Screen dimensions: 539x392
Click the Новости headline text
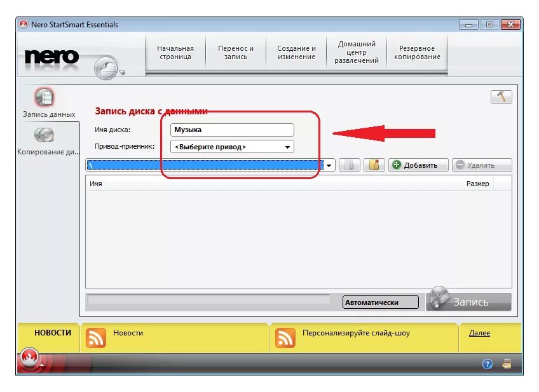click(x=128, y=333)
